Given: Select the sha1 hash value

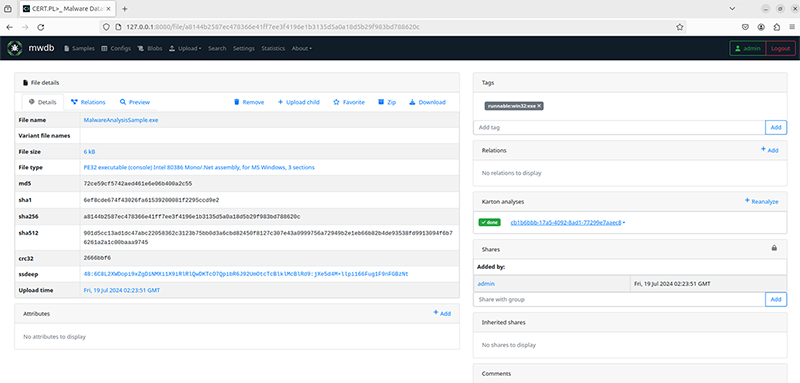Looking at the screenshot, I should tap(151, 200).
